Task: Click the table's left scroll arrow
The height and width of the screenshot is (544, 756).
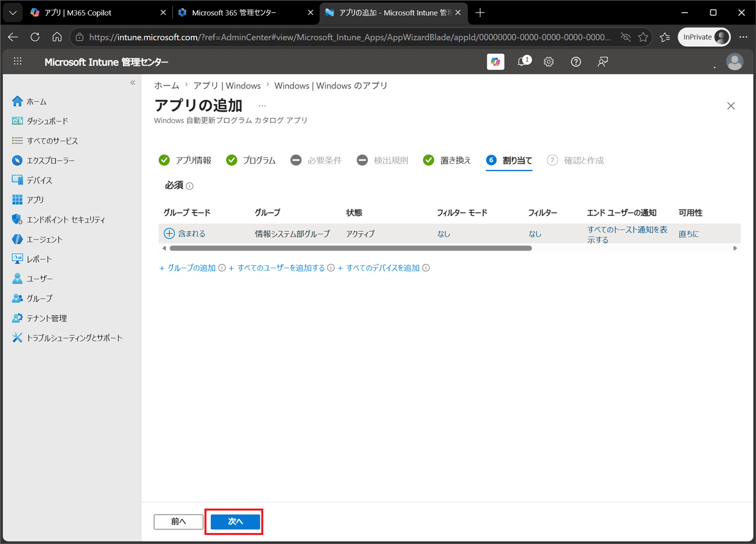Action: tap(164, 248)
